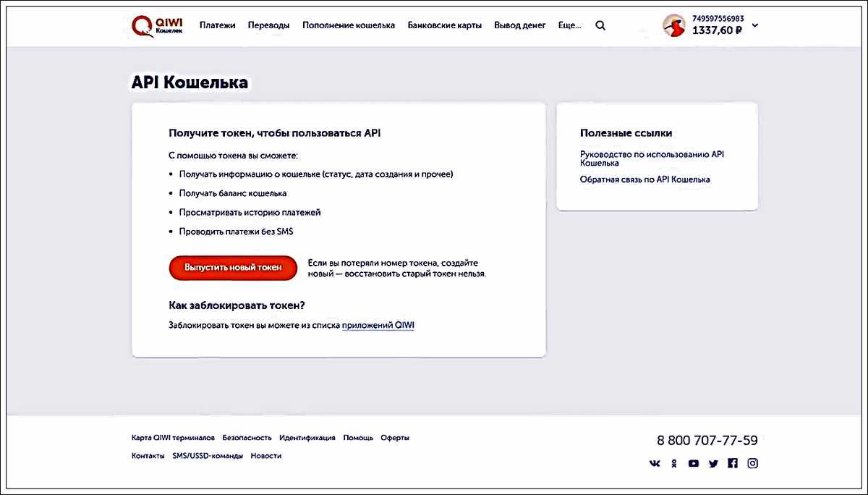Viewport: 868px width, 495px height.
Task: Expand the Еще... menu
Action: pos(570,25)
